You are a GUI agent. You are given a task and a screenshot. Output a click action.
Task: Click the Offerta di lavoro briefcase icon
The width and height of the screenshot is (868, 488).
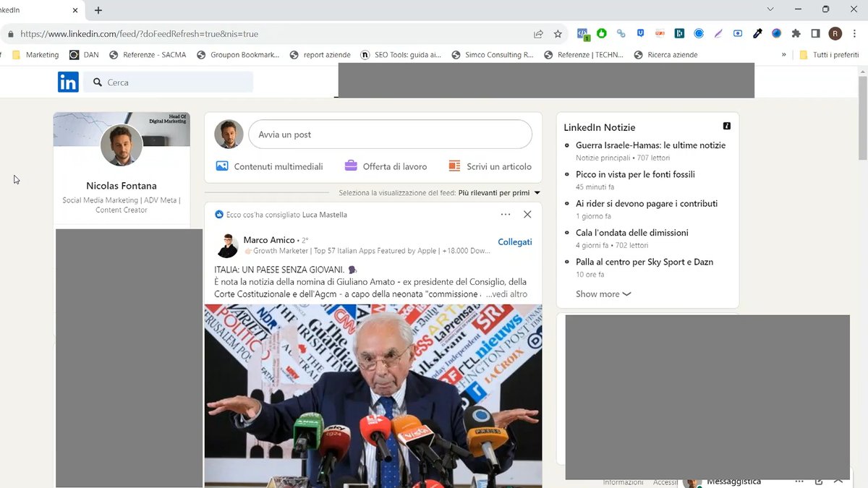(x=351, y=166)
